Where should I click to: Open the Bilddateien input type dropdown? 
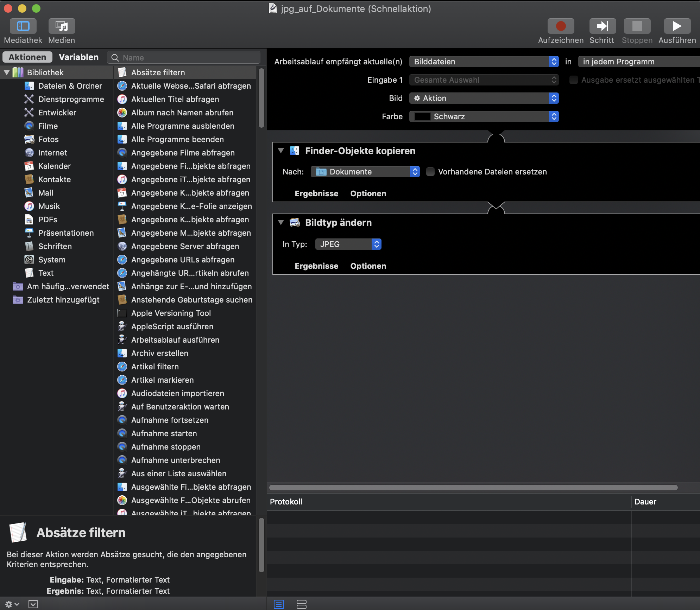484,62
